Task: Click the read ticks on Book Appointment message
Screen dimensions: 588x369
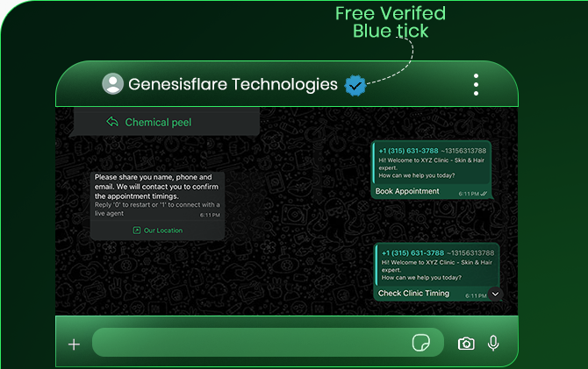Action: click(486, 193)
